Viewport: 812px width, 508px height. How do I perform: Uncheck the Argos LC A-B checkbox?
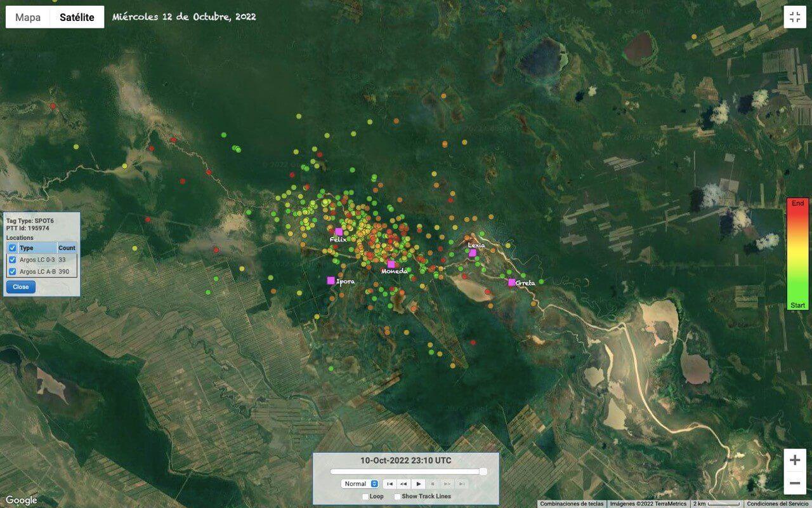click(x=13, y=271)
